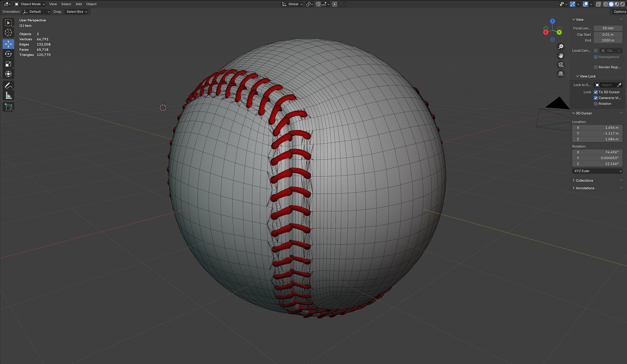
Task: Toggle camera view with the camera gizmo
Action: pyautogui.click(x=561, y=65)
